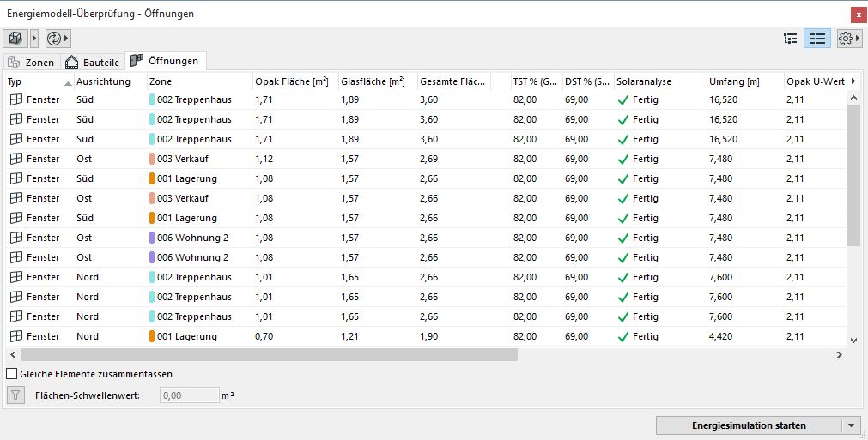Click the 3D model view icon
The image size is (868, 440).
pos(15,39)
